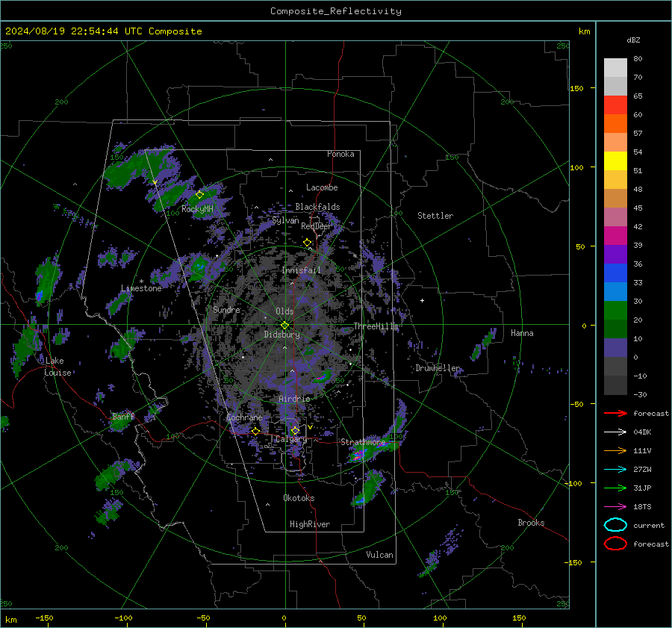Click the Vulcan city label
Viewport: 672px width, 628px height.
(379, 555)
